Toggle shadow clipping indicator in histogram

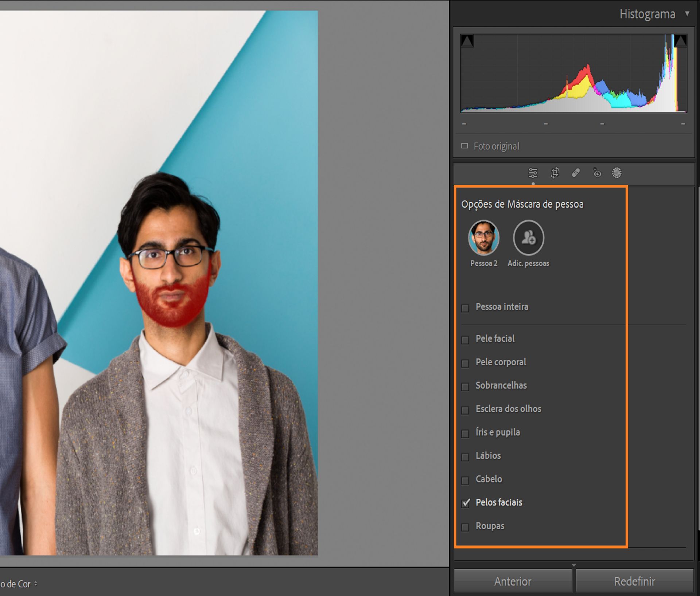pyautogui.click(x=467, y=41)
